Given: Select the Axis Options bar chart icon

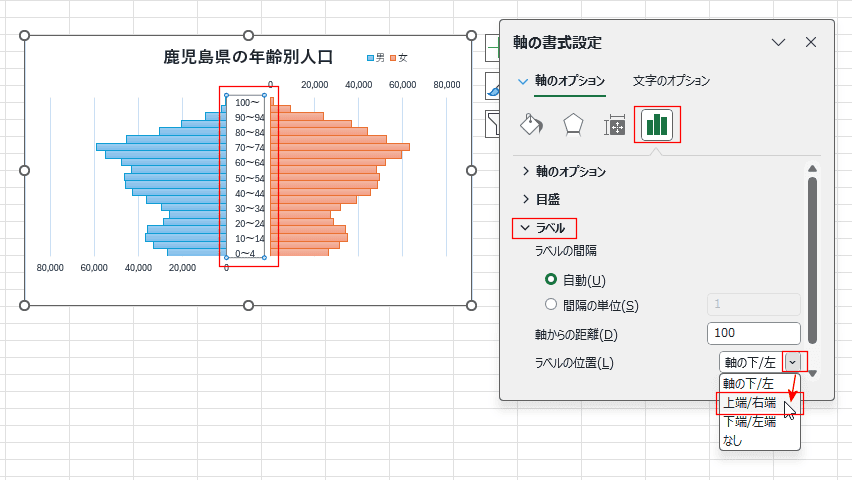Looking at the screenshot, I should [x=657, y=124].
